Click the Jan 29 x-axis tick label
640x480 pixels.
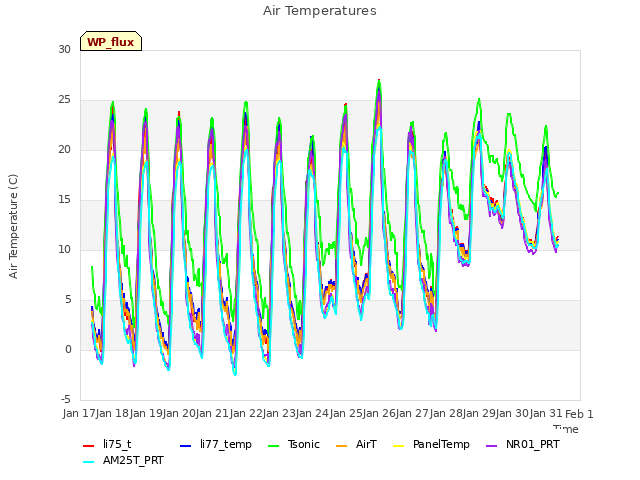(x=481, y=413)
